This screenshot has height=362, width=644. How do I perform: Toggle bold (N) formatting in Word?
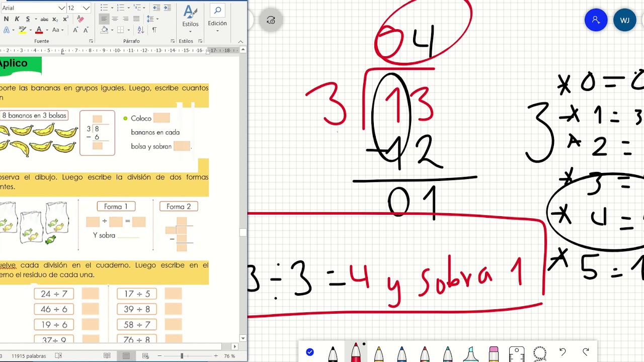[x=6, y=19]
